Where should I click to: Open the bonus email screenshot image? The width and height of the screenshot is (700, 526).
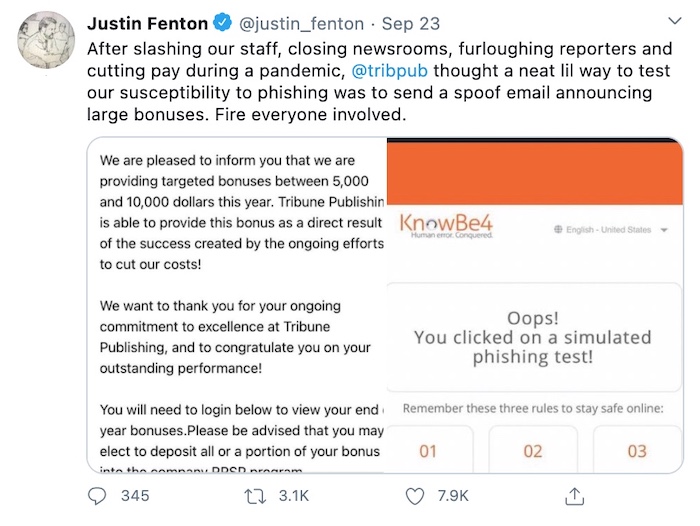(237, 305)
